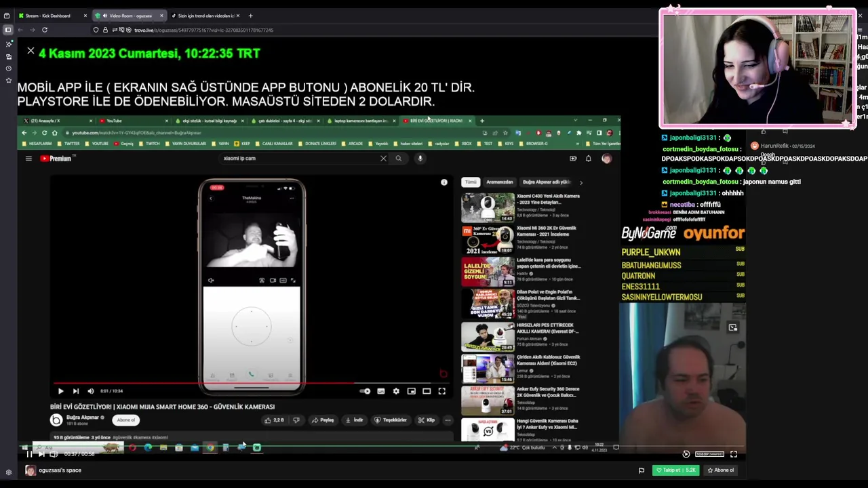Viewport: 868px width, 488px height.
Task: Open the 1080P source quality selector
Action: click(x=709, y=454)
